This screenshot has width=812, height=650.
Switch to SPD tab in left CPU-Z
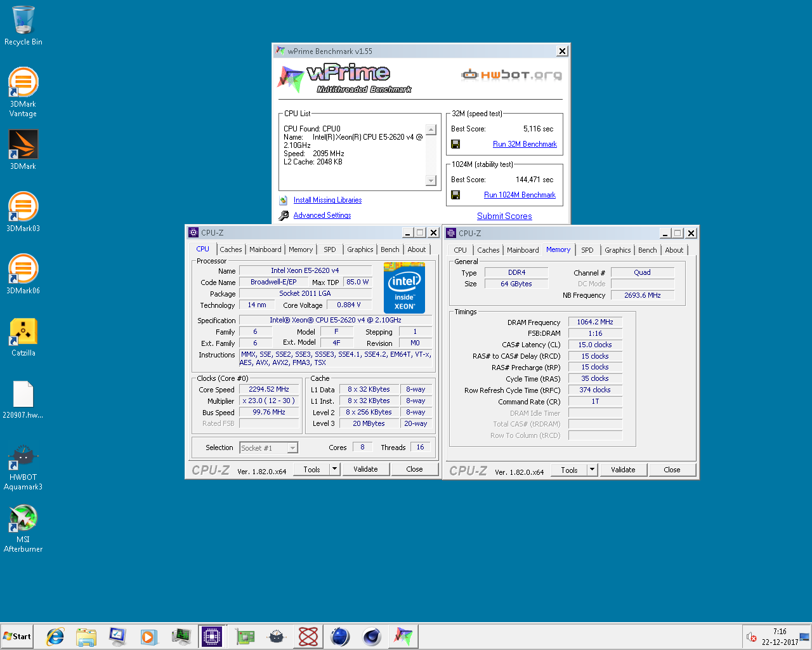[330, 249]
